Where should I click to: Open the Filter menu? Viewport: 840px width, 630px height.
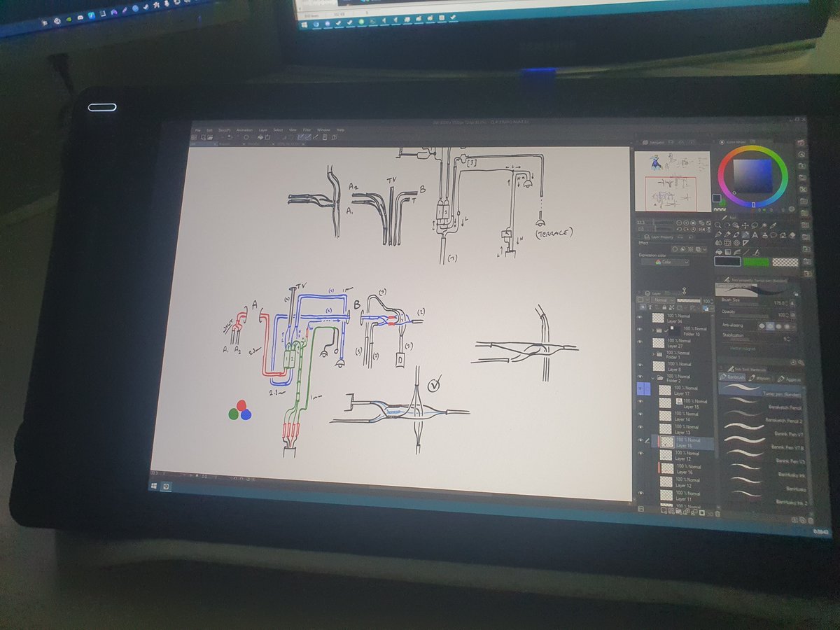tap(307, 130)
